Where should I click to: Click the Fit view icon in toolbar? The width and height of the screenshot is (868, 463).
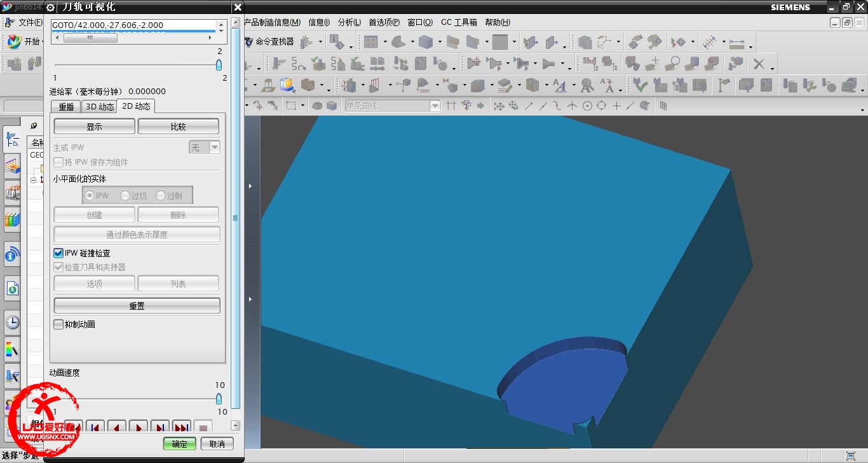(x=371, y=42)
